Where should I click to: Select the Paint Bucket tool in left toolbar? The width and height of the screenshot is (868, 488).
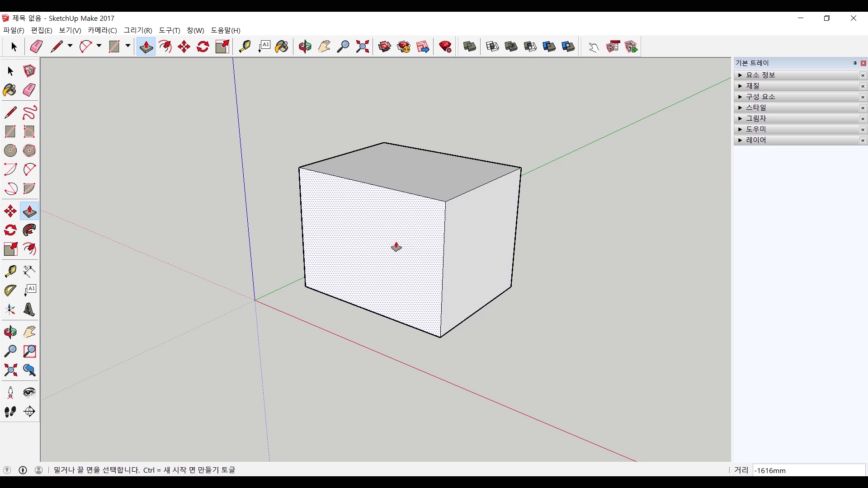pos(10,90)
